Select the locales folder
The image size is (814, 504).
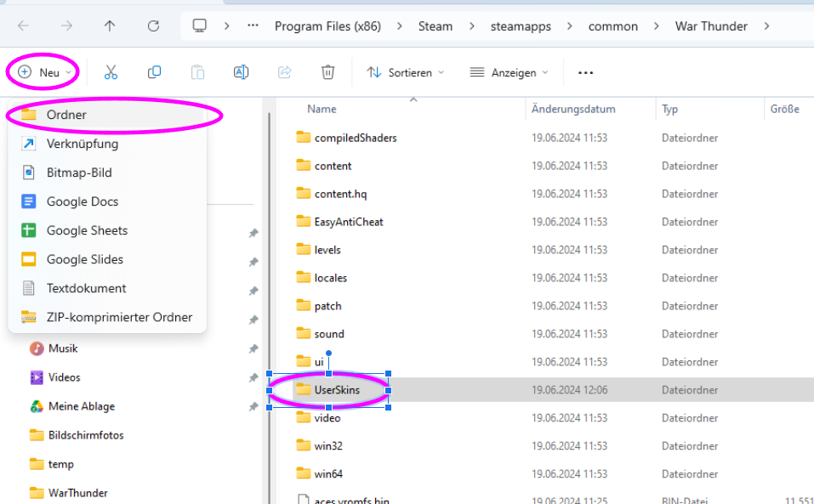click(x=330, y=278)
